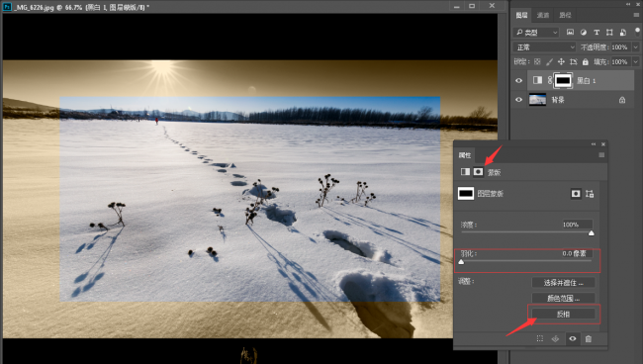Toggle mask enable/disable eye icon
The image size is (643, 364).
(x=573, y=338)
